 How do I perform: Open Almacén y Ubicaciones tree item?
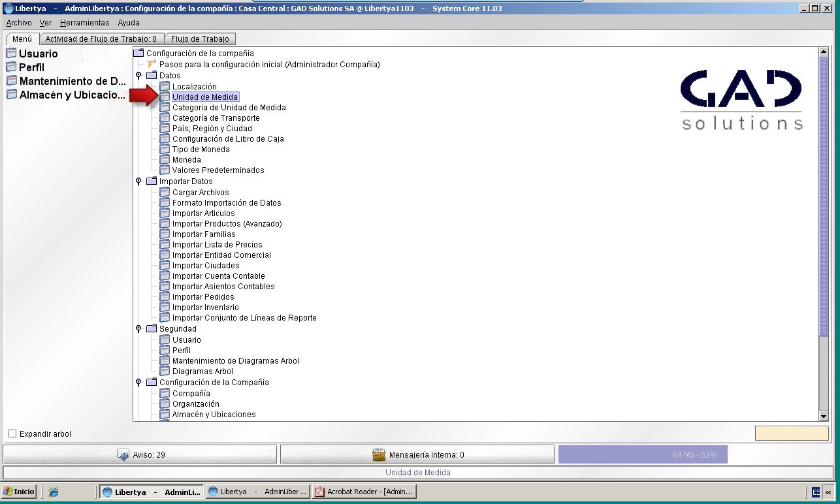pyautogui.click(x=214, y=414)
